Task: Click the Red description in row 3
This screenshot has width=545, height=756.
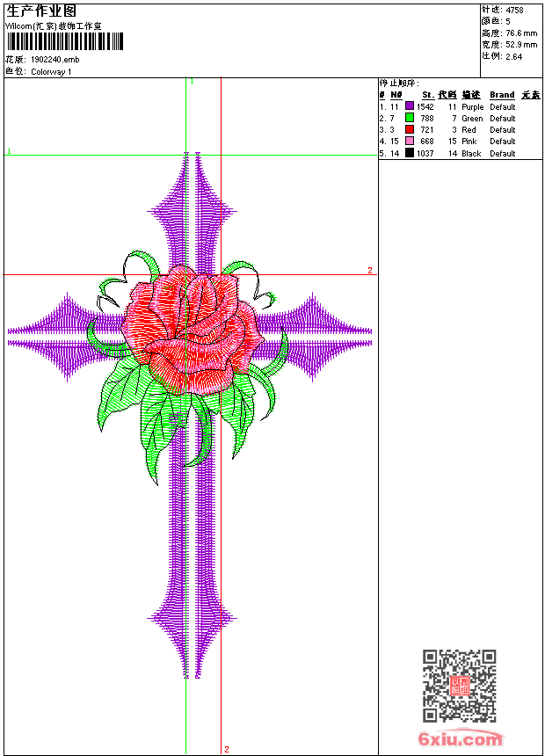Action: pyautogui.click(x=469, y=130)
